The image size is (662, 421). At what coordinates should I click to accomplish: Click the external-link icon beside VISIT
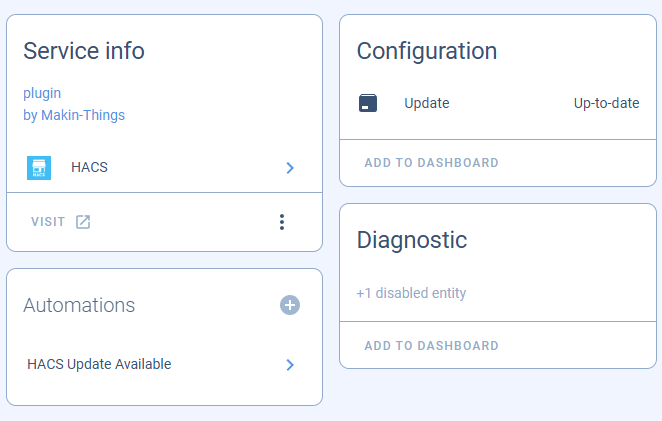click(83, 222)
